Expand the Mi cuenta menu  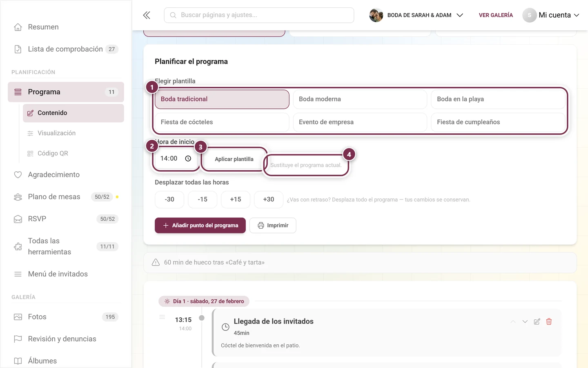551,15
